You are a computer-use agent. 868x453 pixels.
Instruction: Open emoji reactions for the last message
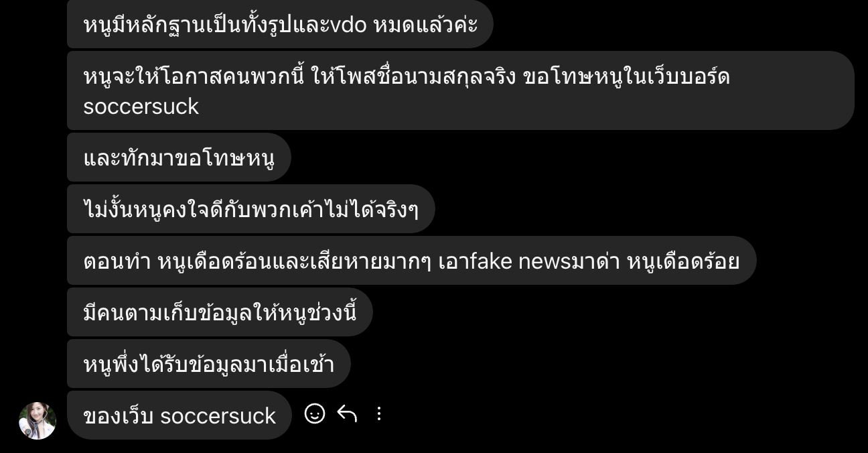(x=315, y=413)
